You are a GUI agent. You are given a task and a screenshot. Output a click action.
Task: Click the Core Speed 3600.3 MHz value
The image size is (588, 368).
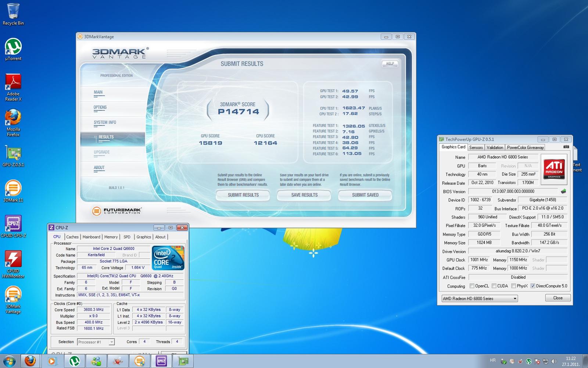[x=93, y=310]
